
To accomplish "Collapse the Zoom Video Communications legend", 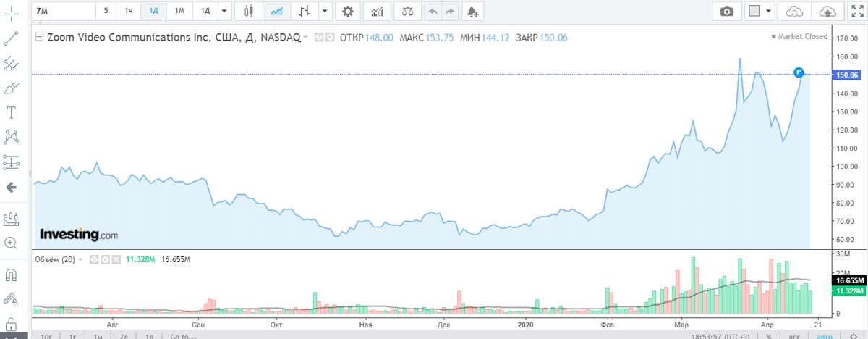I will pyautogui.click(x=40, y=37).
